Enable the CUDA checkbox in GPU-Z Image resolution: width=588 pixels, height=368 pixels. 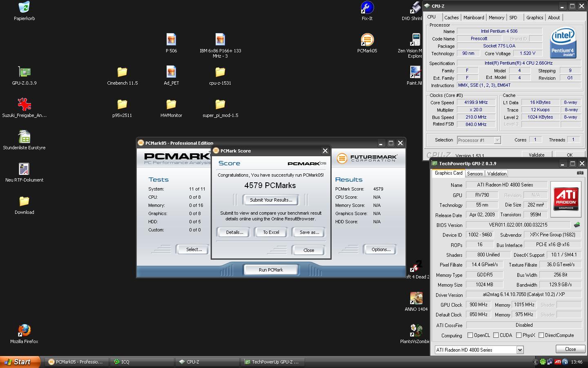pyautogui.click(x=496, y=335)
